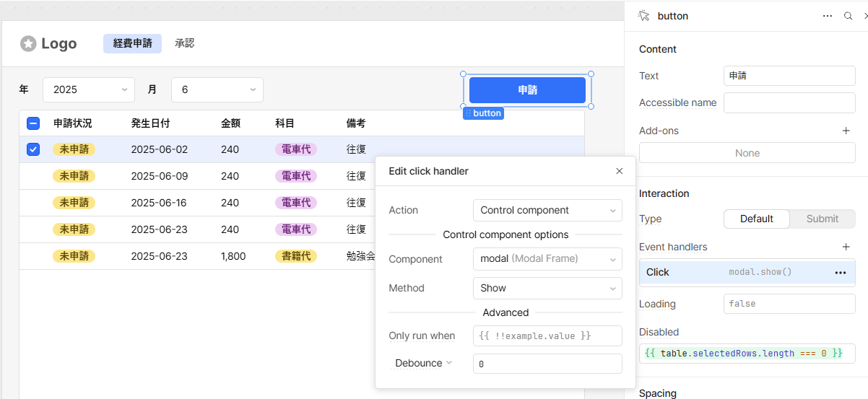Add a new Add-on with plus icon
The image size is (868, 399).
846,131
